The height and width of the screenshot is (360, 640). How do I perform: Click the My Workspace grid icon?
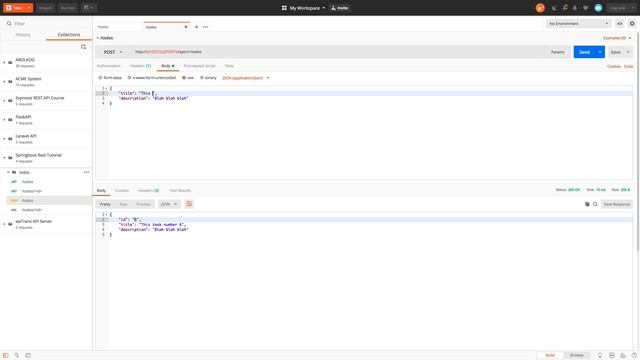(284, 8)
